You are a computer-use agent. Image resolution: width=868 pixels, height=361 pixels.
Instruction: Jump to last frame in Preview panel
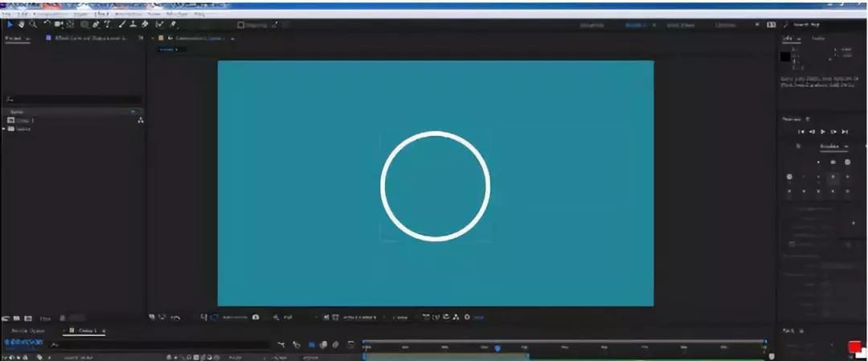845,131
